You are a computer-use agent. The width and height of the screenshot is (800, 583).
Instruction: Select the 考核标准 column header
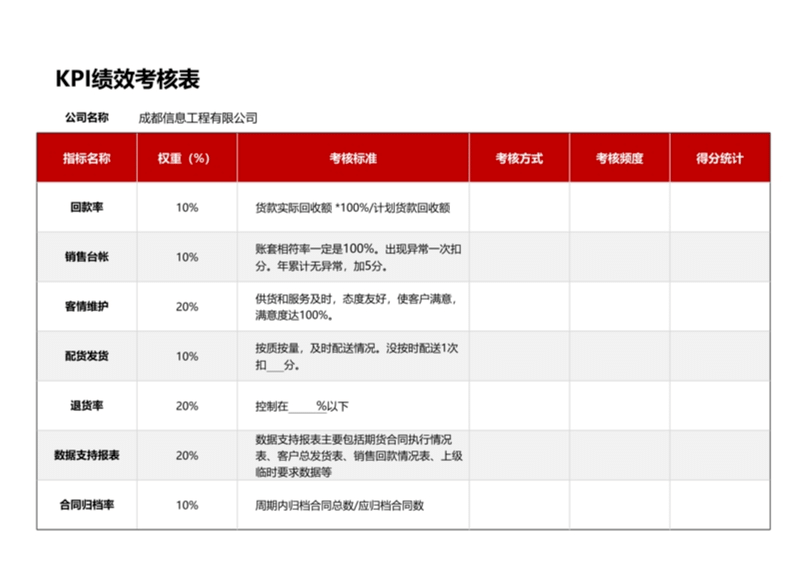tap(353, 158)
